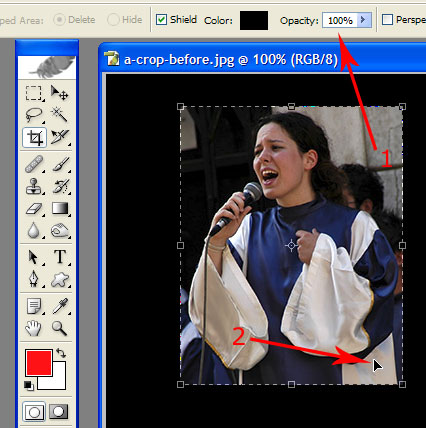Select the Zoom magnifier tool
The image size is (426, 428).
tap(60, 328)
